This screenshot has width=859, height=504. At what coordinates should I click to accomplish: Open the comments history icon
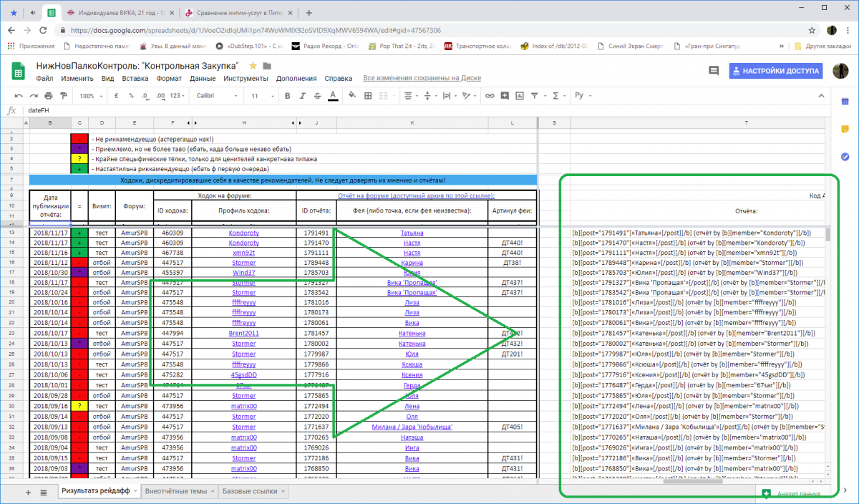[713, 71]
